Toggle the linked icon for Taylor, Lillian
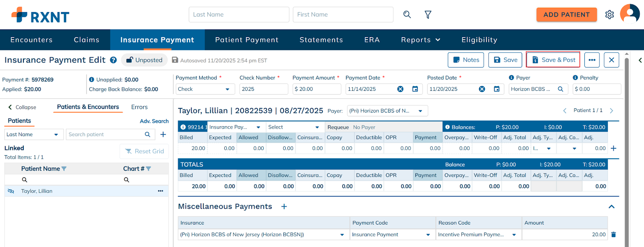The height and width of the screenshot is (247, 644). pyautogui.click(x=11, y=191)
